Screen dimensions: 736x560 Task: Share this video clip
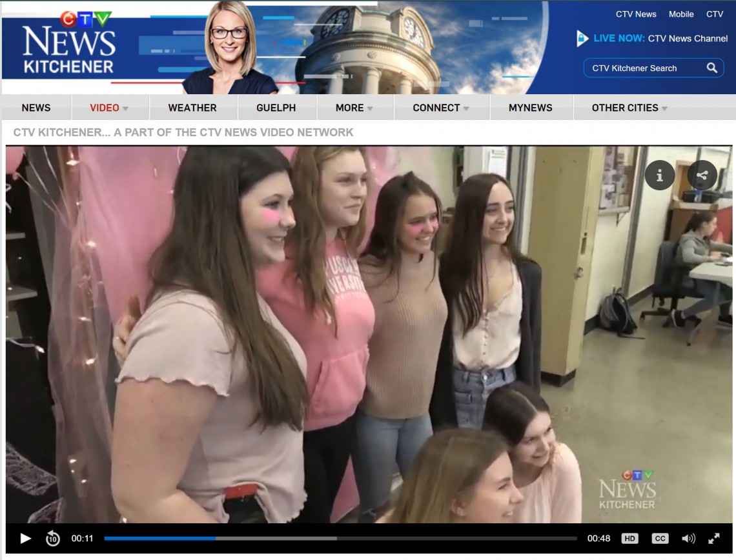pyautogui.click(x=702, y=175)
